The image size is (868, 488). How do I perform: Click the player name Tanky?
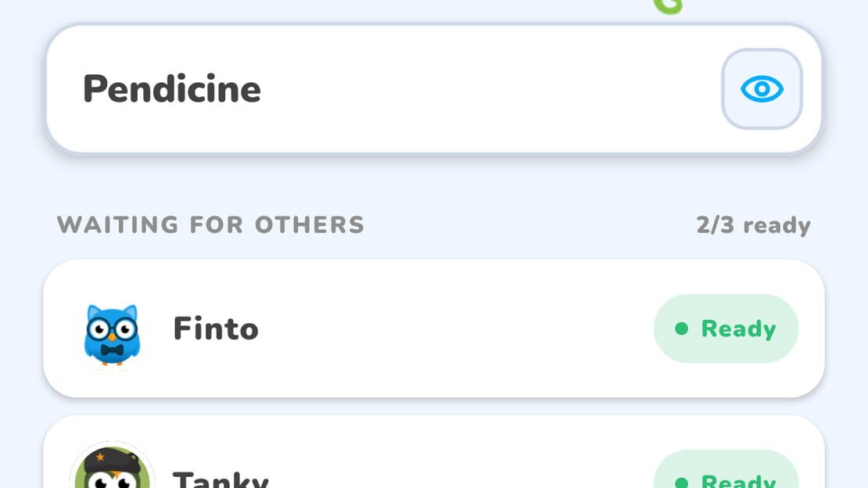[x=221, y=479]
